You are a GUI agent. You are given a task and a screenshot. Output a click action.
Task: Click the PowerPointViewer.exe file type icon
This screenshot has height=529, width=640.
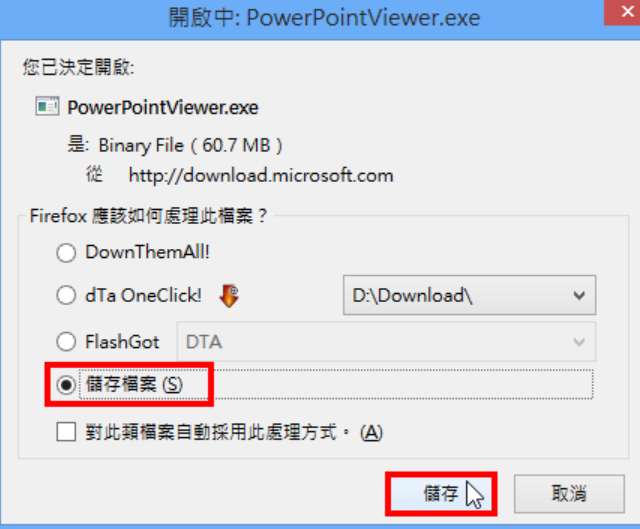tap(47, 107)
